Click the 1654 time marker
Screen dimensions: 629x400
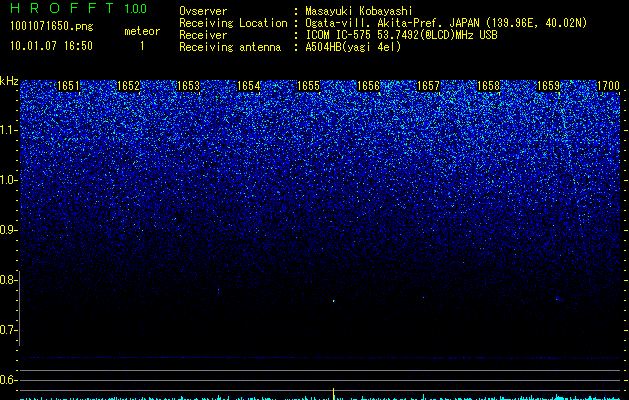tap(249, 86)
